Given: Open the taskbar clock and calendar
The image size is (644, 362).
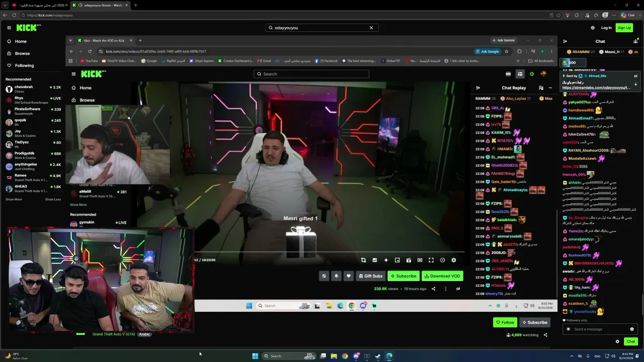Looking at the screenshot, I should tap(627, 356).
